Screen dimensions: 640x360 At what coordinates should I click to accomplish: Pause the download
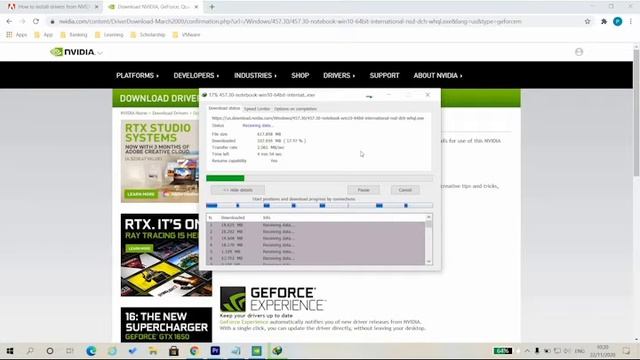363,190
